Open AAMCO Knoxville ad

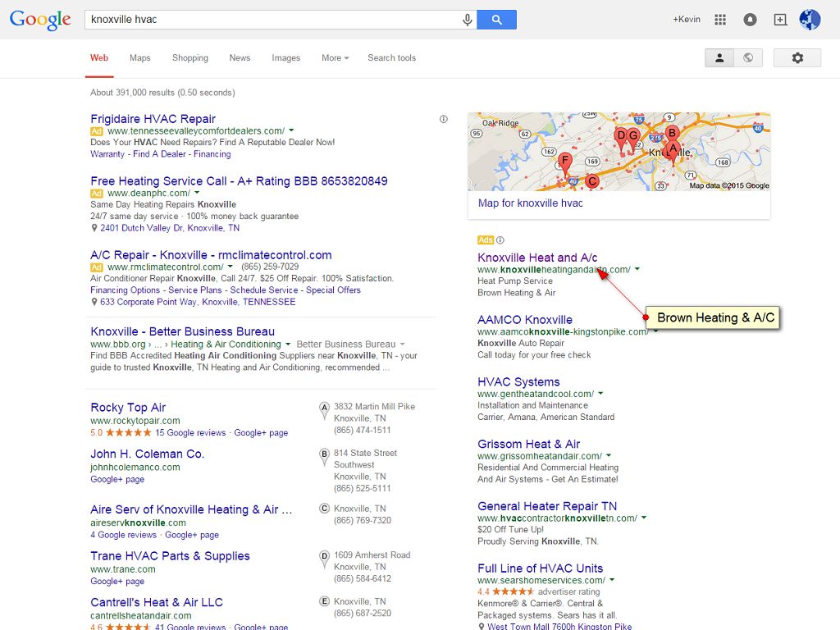point(525,320)
